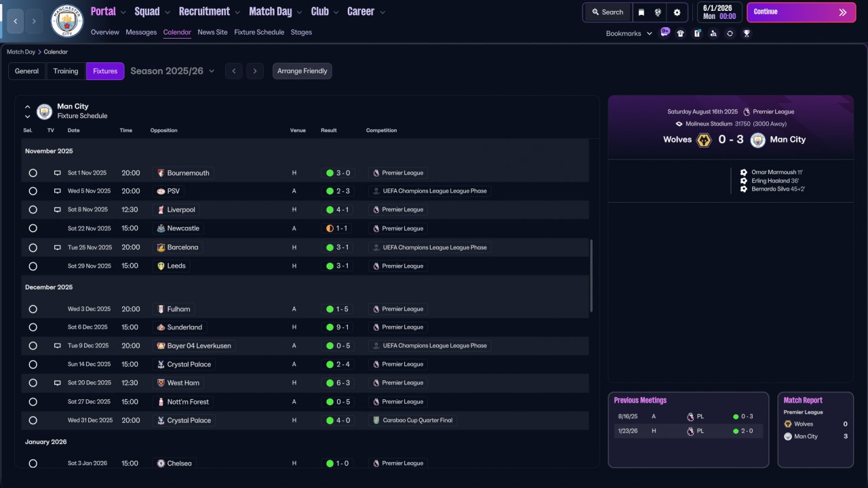Open the 9+ notifications speech bubble

(x=665, y=32)
